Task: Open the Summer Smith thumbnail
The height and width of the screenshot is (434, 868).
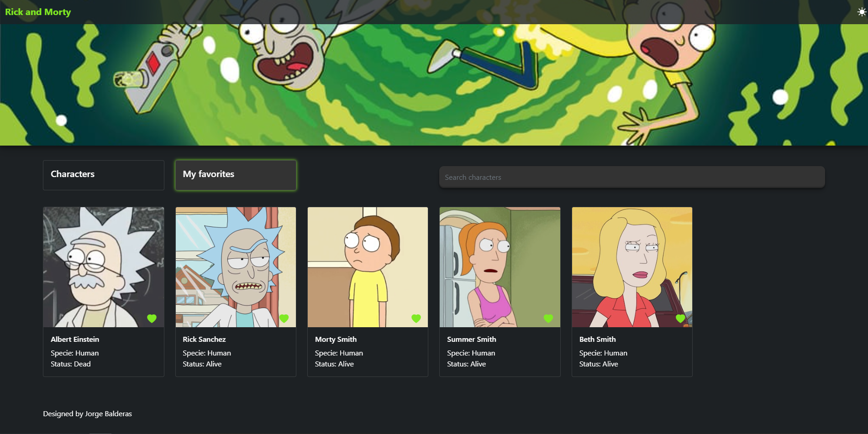Action: 500,267
